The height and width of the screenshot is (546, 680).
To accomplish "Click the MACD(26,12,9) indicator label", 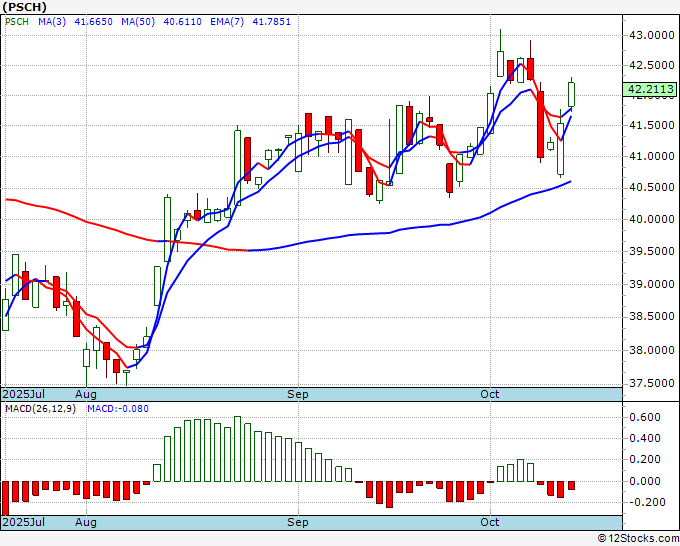I will tap(40, 409).
